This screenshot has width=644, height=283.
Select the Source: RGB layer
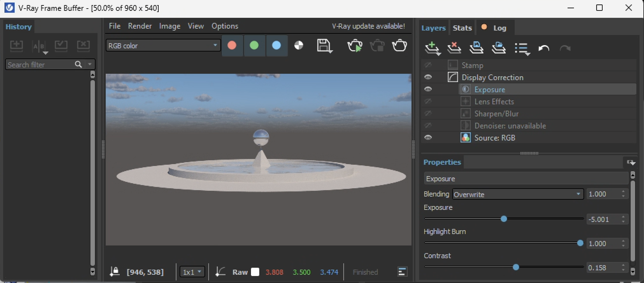[x=494, y=138]
